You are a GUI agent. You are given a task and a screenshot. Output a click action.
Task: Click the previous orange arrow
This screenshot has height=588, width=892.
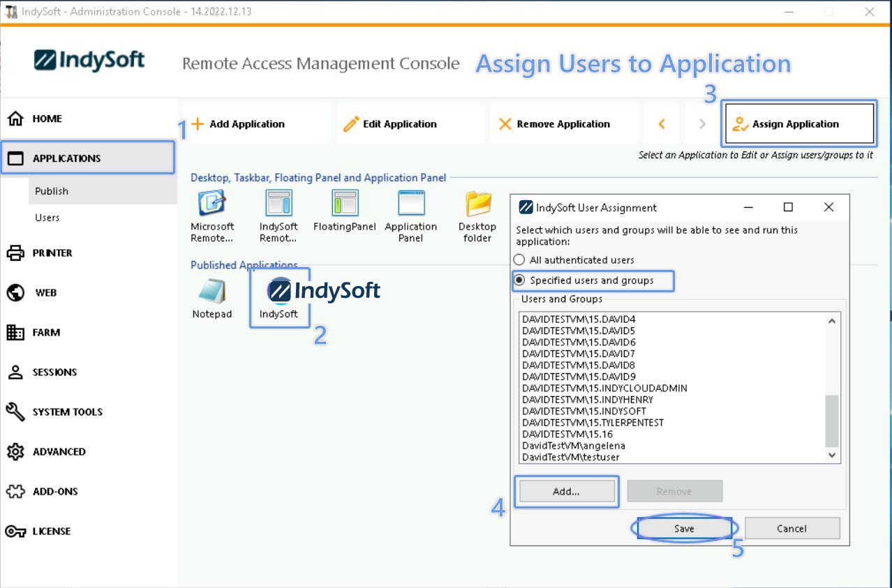(662, 123)
